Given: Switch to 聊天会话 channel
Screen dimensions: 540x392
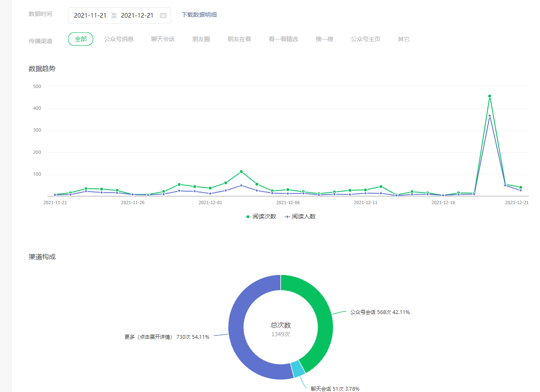Looking at the screenshot, I should (x=163, y=39).
